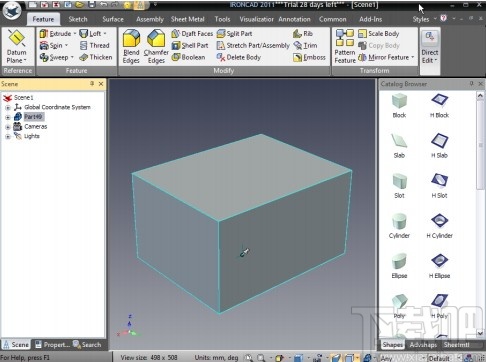The width and height of the screenshot is (486, 362).
Task: Use the Boolean tool
Action: [x=189, y=57]
